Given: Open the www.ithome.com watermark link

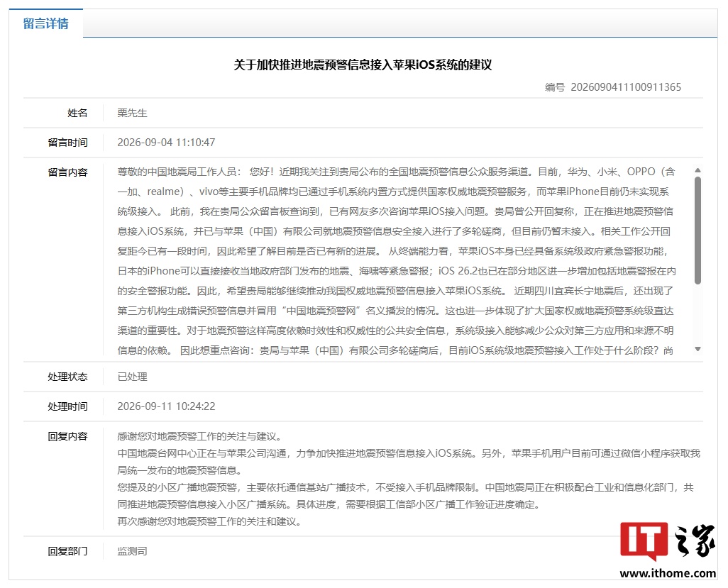Looking at the screenshot, I should click(668, 573).
